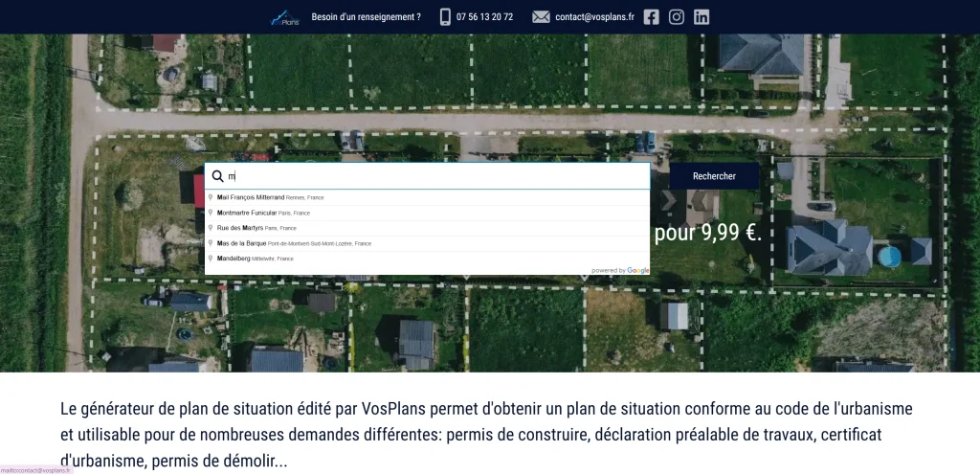Select suggestion Mas de la Barque

click(427, 243)
